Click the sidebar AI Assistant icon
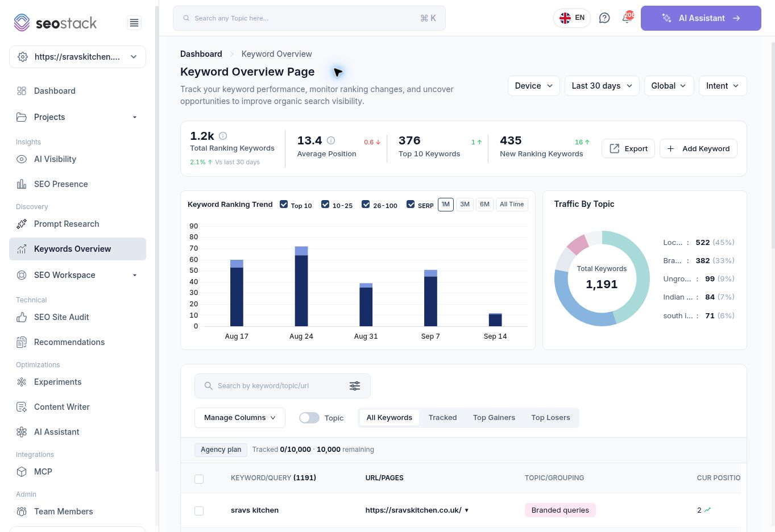 point(22,432)
